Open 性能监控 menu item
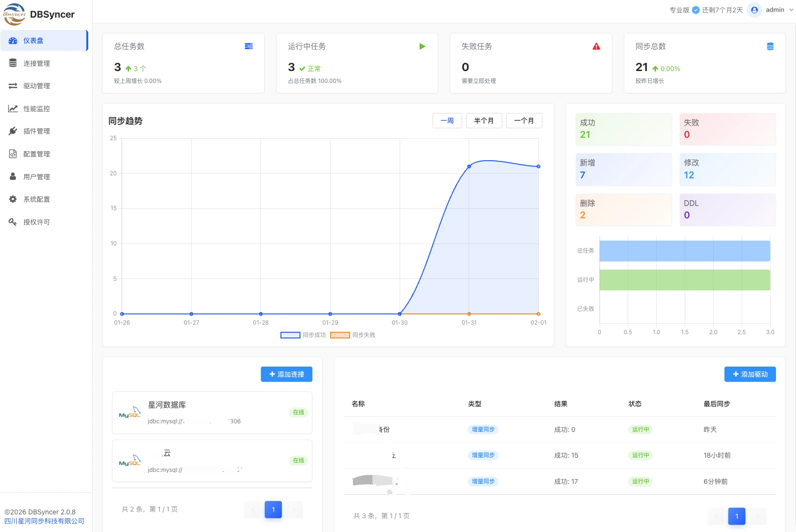This screenshot has width=796, height=532. pyautogui.click(x=44, y=109)
